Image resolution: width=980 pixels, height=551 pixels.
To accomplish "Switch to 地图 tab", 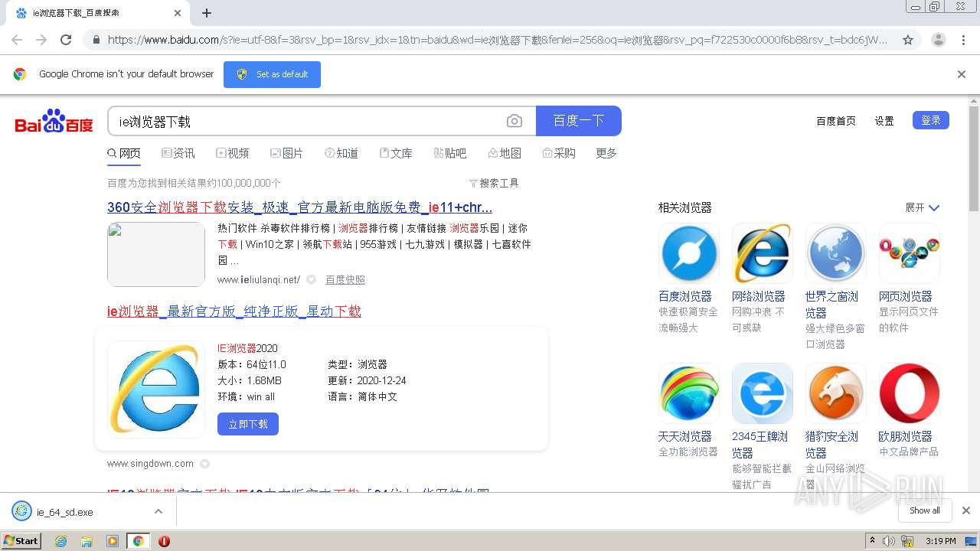I will click(505, 153).
